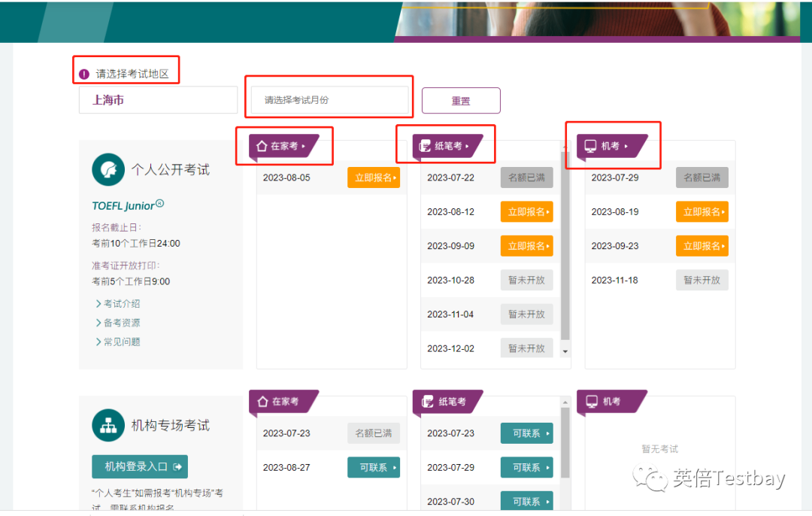Click the paper icon on 个人公开考试 纸笔考 tab

click(x=425, y=146)
